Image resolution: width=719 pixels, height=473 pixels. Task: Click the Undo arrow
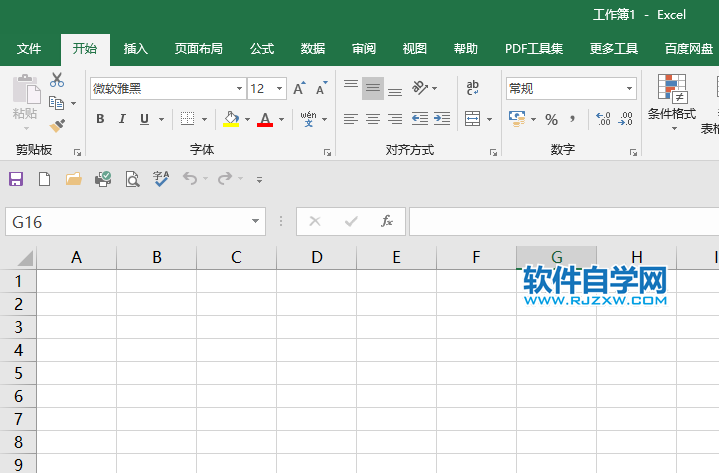[190, 178]
